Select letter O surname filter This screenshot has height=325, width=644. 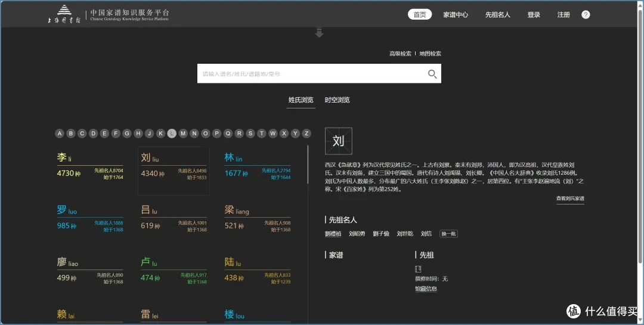(x=205, y=134)
